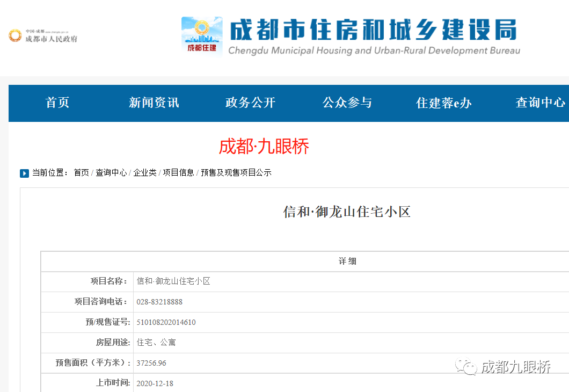Image resolution: width=569 pixels, height=392 pixels.
Task: Select 查询中心 in the blue navigation bar
Action: [x=540, y=103]
